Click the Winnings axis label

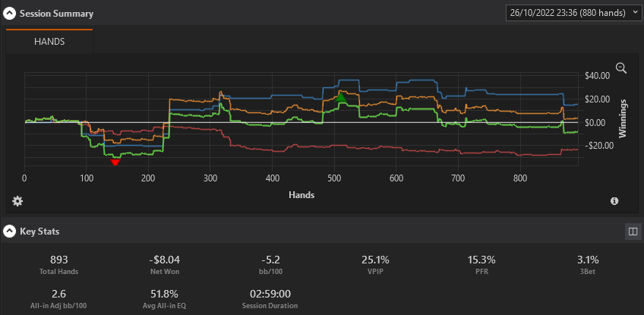point(622,118)
